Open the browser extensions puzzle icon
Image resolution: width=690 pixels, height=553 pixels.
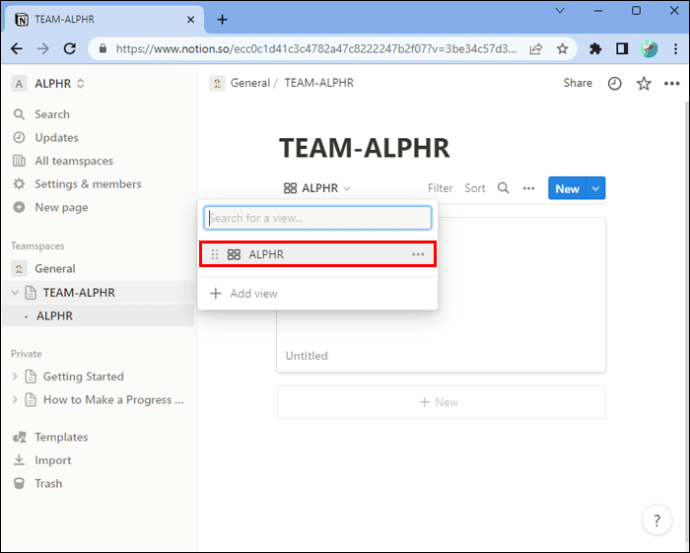point(595,49)
